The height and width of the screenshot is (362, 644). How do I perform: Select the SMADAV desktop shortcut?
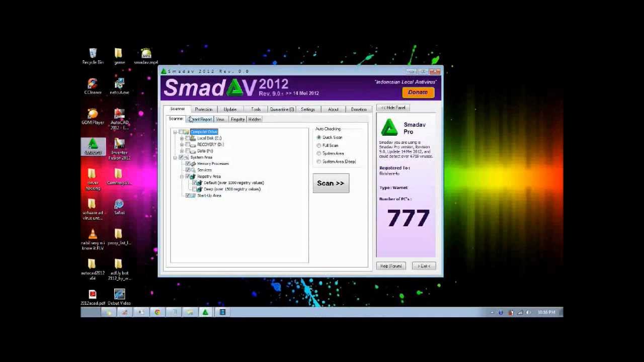(93, 147)
